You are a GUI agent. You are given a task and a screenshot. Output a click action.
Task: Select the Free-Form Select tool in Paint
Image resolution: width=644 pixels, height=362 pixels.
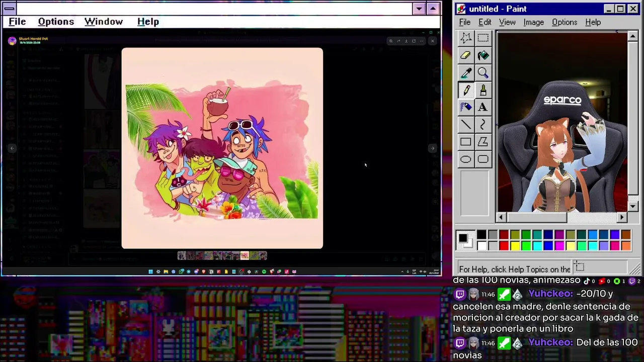(466, 38)
